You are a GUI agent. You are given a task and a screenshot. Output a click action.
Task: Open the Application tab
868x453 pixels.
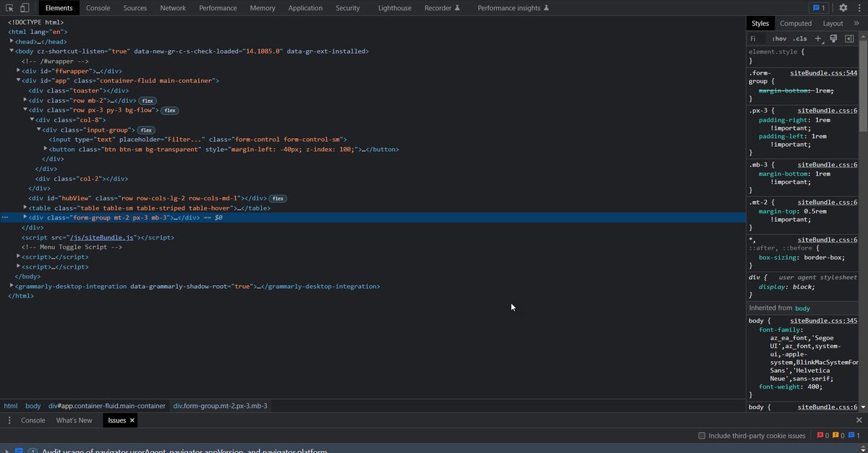[x=305, y=8]
